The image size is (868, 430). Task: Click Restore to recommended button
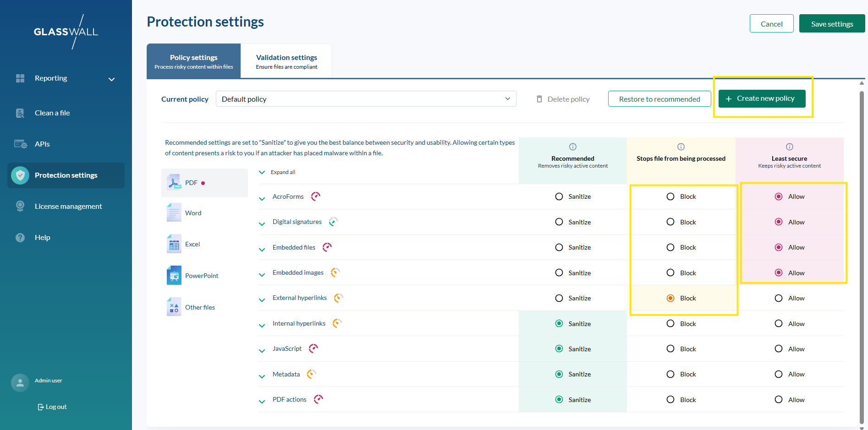click(x=659, y=99)
